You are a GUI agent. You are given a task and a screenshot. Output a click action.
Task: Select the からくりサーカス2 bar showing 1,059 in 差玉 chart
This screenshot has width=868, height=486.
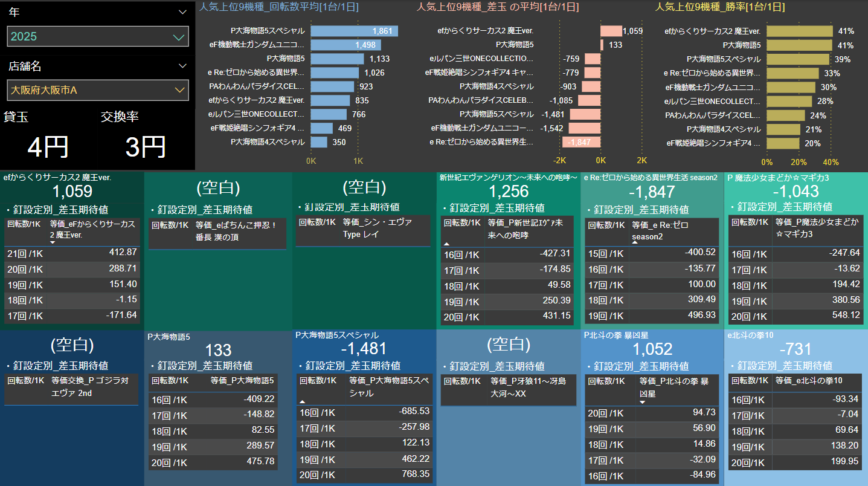pyautogui.click(x=611, y=31)
